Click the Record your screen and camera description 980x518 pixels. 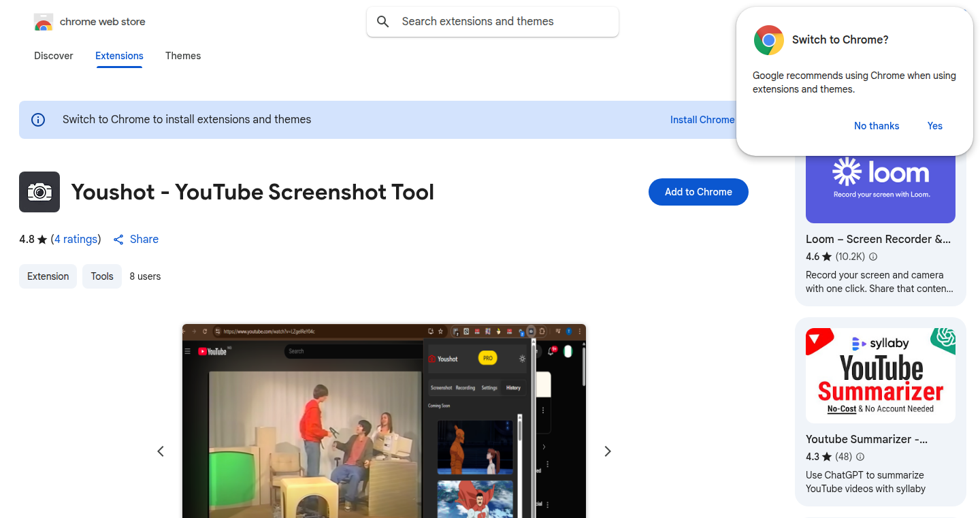coord(879,282)
